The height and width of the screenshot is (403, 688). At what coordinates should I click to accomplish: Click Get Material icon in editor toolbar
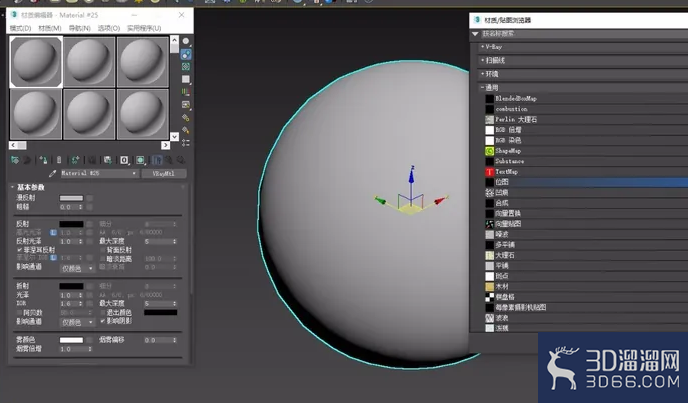click(x=15, y=160)
